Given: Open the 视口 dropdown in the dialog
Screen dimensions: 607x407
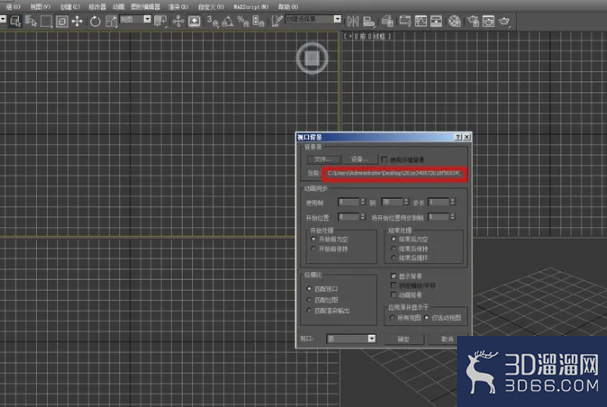Looking at the screenshot, I should [351, 339].
